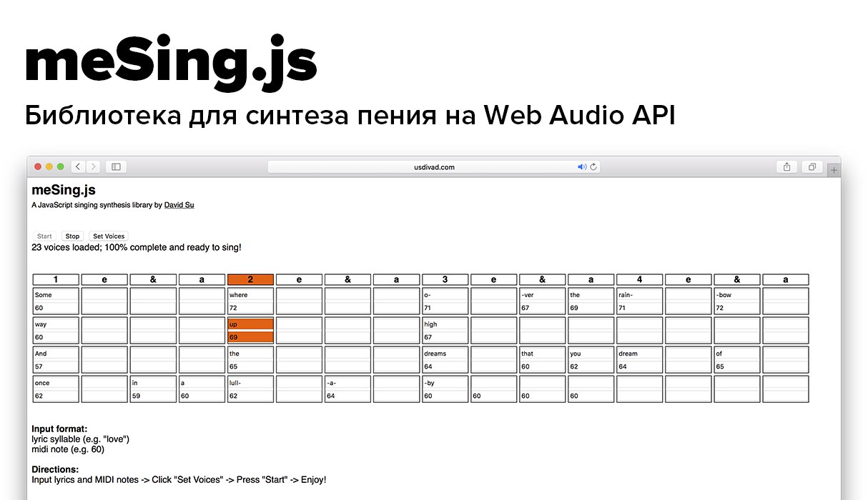Reload the page with refresh icon
This screenshot has width=868, height=500.
(x=593, y=167)
